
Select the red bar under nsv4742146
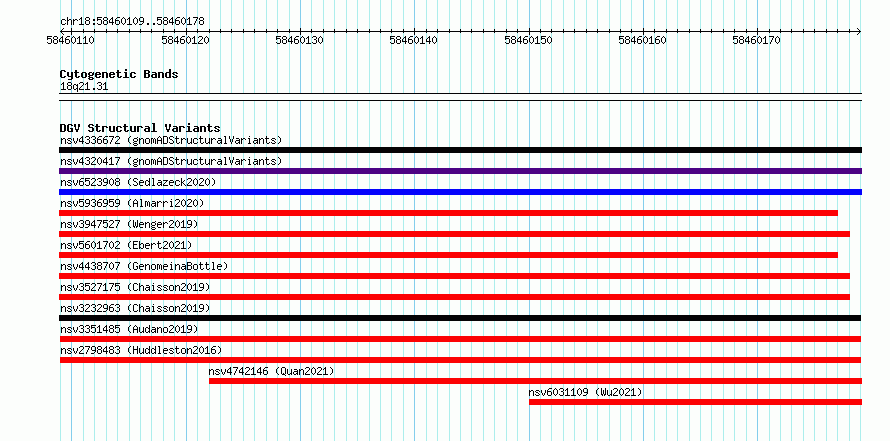pyautogui.click(x=535, y=381)
